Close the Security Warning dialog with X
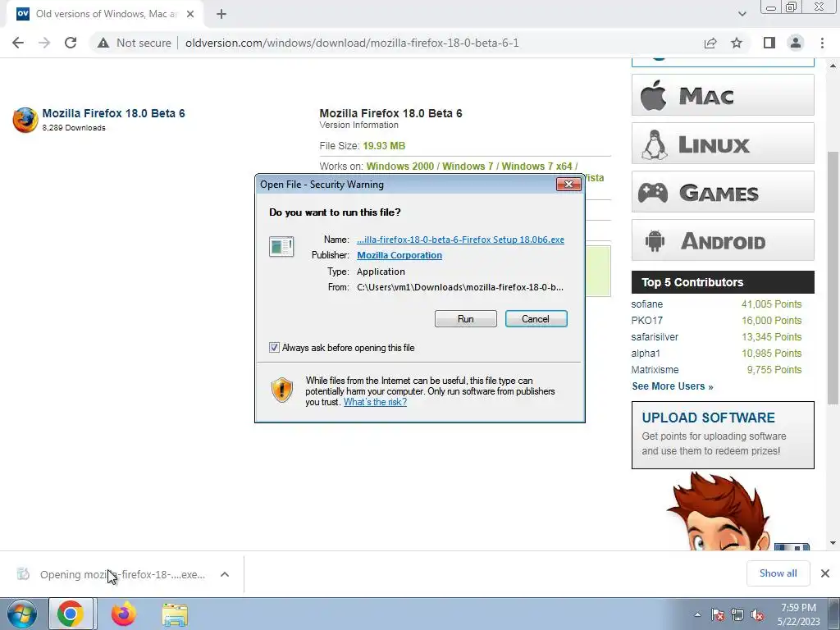The height and width of the screenshot is (630, 840). point(568,185)
